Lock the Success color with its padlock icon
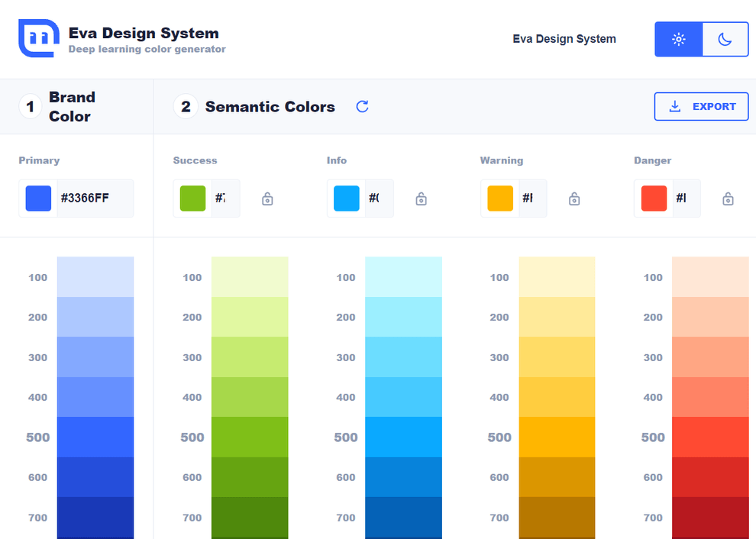This screenshot has width=756, height=539. click(267, 198)
